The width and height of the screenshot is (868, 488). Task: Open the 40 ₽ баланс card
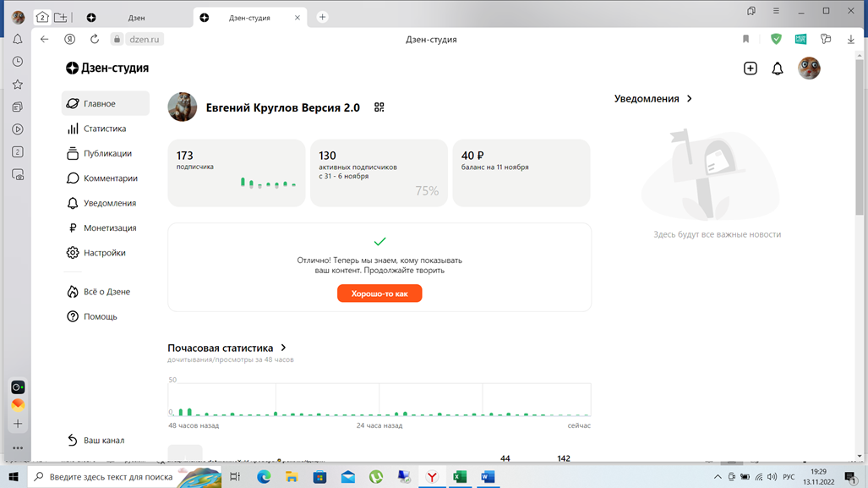[521, 173]
